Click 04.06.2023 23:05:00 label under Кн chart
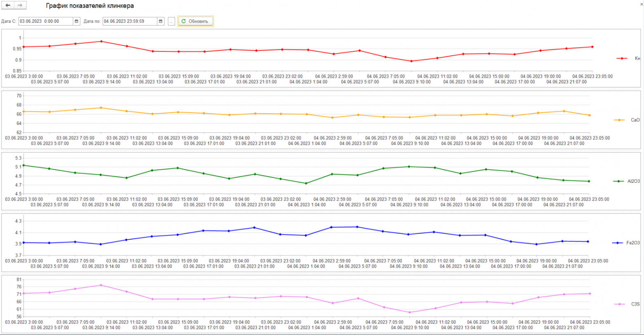 (x=592, y=76)
